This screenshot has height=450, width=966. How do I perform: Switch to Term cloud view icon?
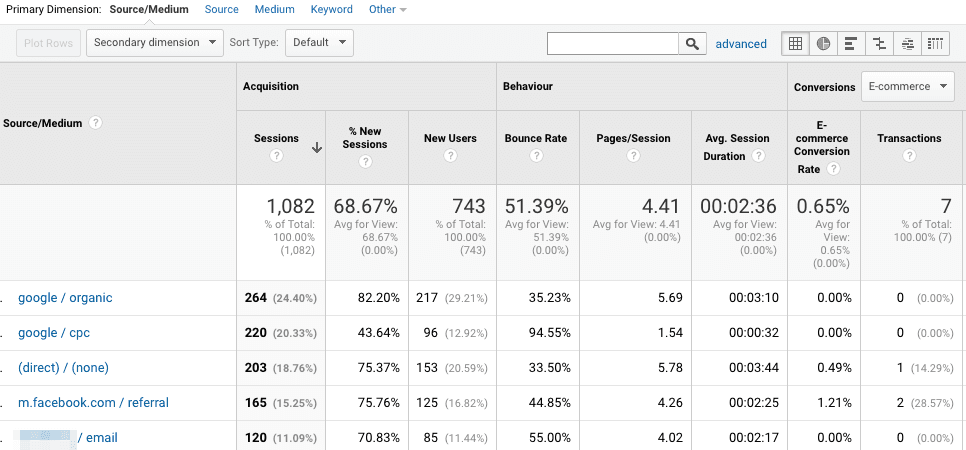coord(907,43)
